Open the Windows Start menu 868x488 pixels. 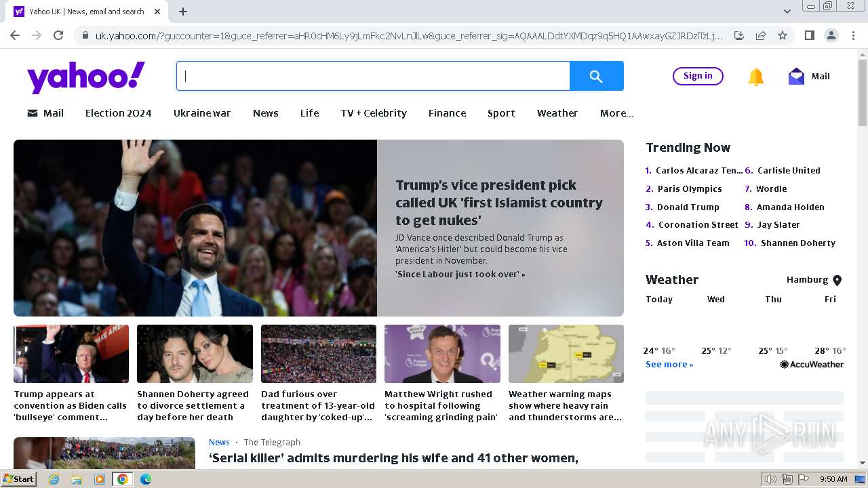coord(19,479)
